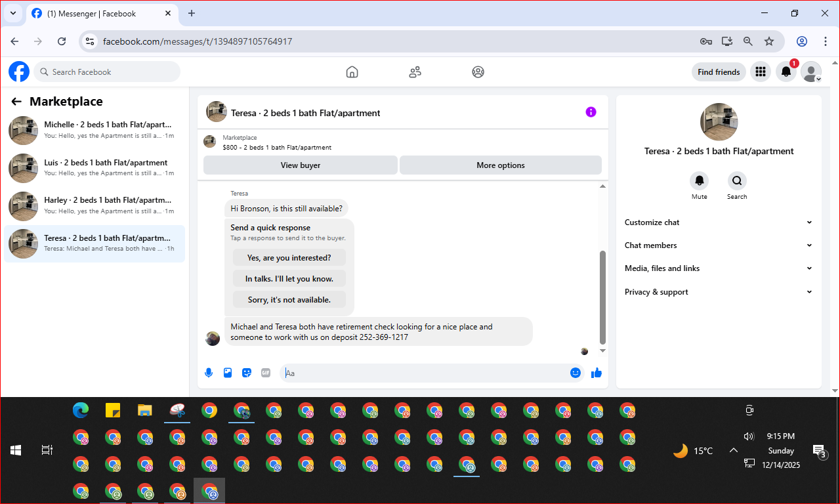Open File Explorer from the taskbar

click(x=145, y=411)
